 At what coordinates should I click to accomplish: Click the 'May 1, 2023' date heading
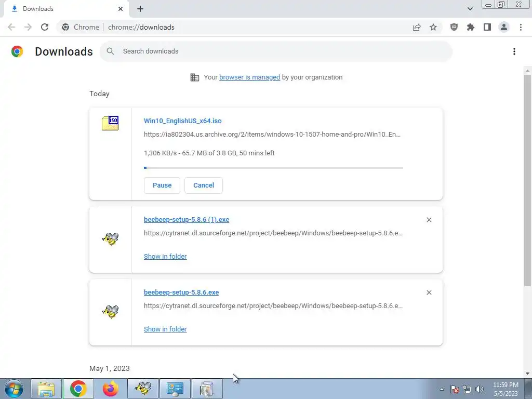(110, 368)
